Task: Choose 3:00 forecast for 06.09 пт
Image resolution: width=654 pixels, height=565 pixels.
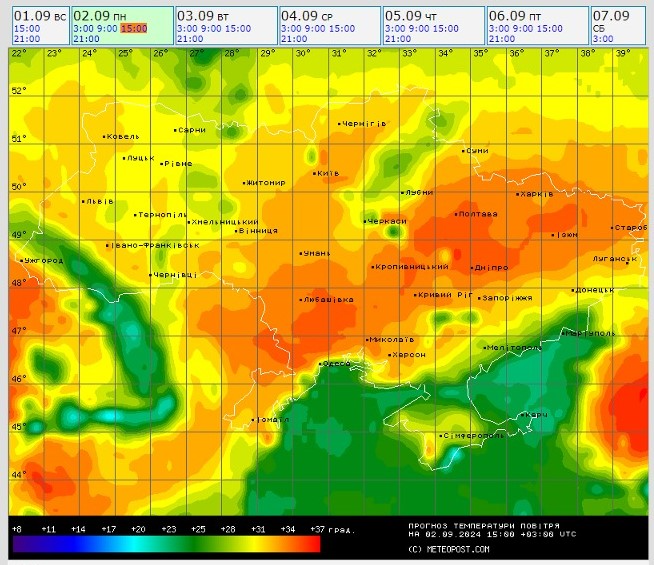Action: [x=498, y=28]
